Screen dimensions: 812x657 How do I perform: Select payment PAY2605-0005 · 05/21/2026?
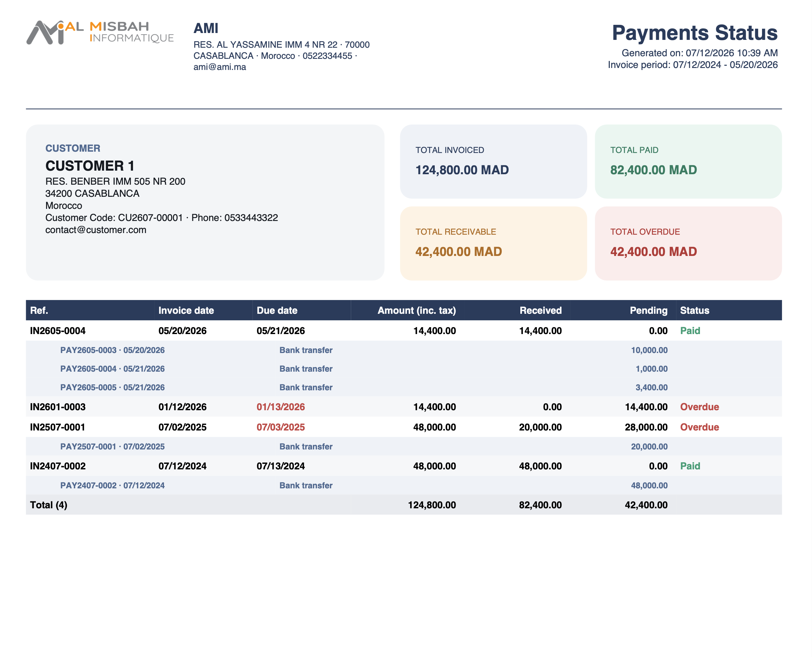click(x=112, y=387)
